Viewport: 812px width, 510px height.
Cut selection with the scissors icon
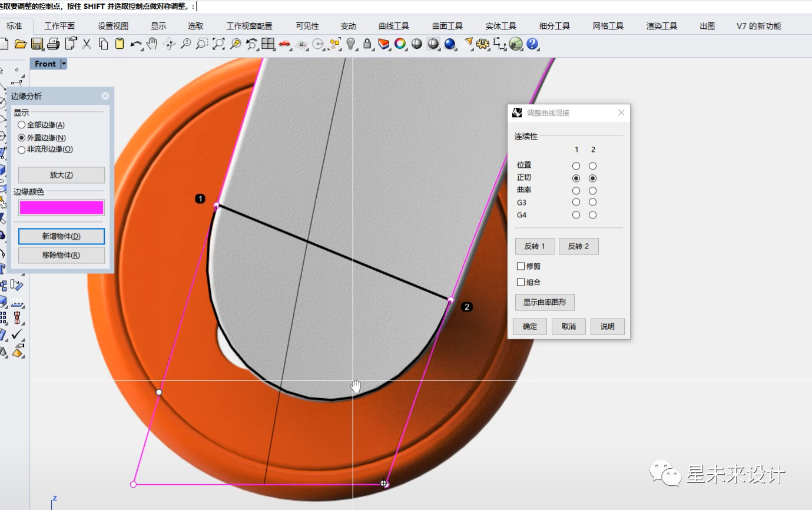pyautogui.click(x=87, y=44)
